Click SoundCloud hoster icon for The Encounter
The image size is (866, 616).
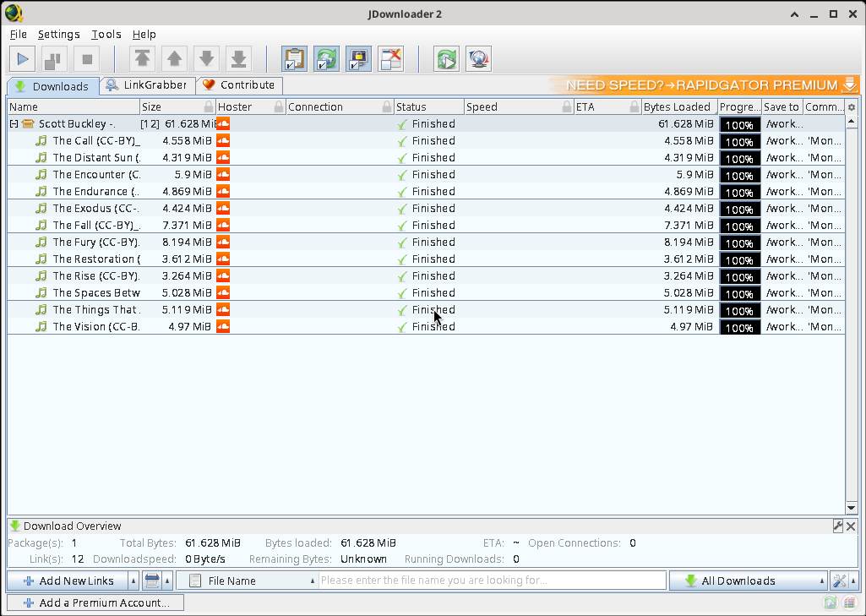223,175
